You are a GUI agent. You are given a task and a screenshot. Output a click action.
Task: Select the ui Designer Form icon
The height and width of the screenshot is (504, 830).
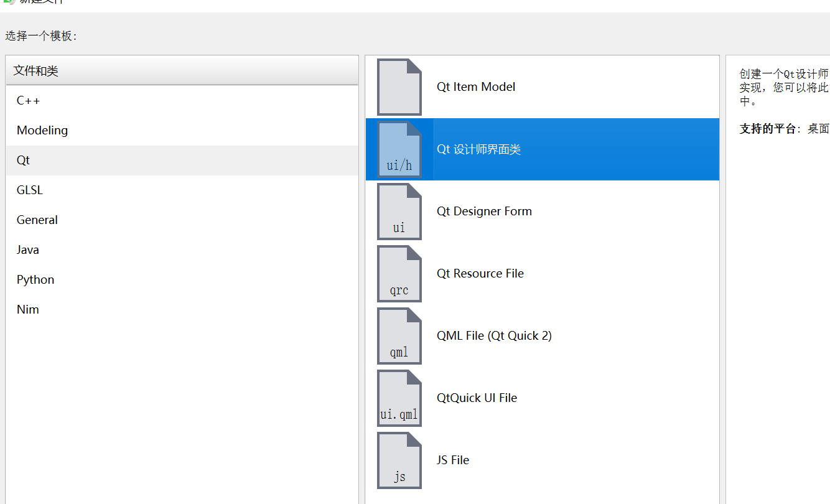399,212
